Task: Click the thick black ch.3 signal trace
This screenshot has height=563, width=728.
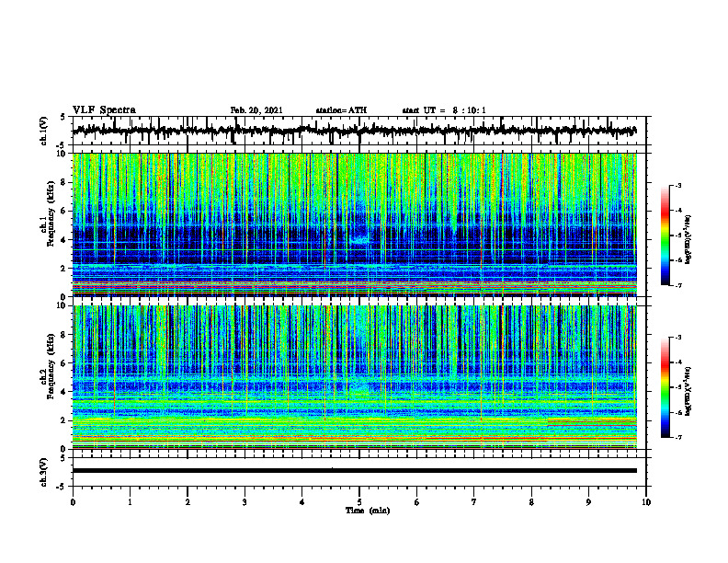Action: pyautogui.click(x=355, y=471)
